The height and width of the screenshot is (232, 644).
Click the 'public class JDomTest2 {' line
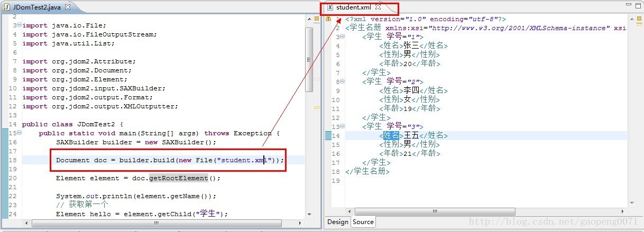click(x=72, y=124)
